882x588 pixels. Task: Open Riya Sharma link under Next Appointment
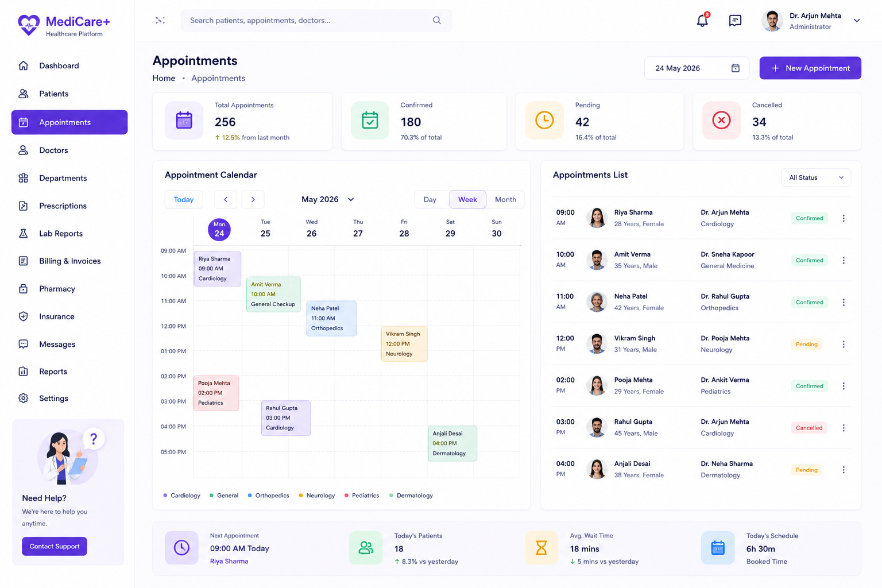pos(229,561)
